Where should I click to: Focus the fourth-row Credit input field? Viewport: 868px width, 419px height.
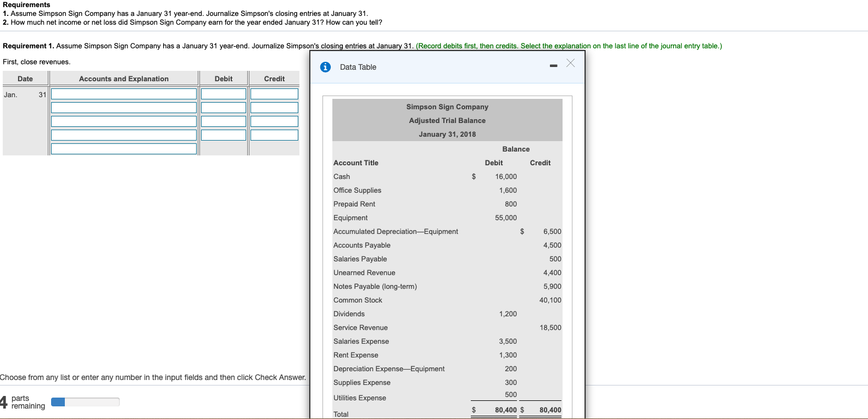[274, 135]
